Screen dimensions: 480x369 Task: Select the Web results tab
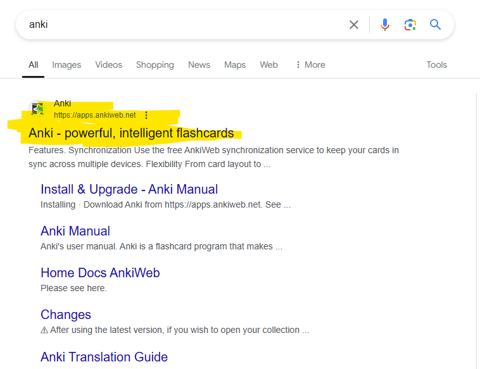(269, 65)
